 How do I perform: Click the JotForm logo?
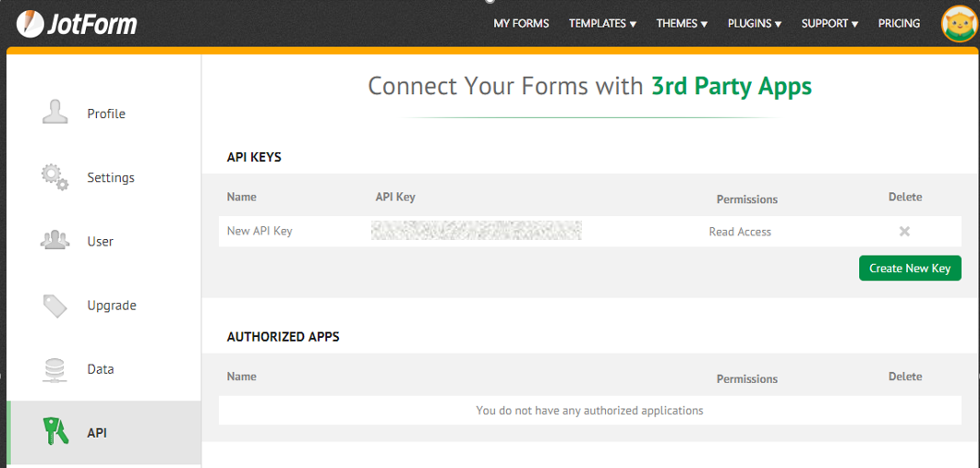pyautogui.click(x=77, y=24)
